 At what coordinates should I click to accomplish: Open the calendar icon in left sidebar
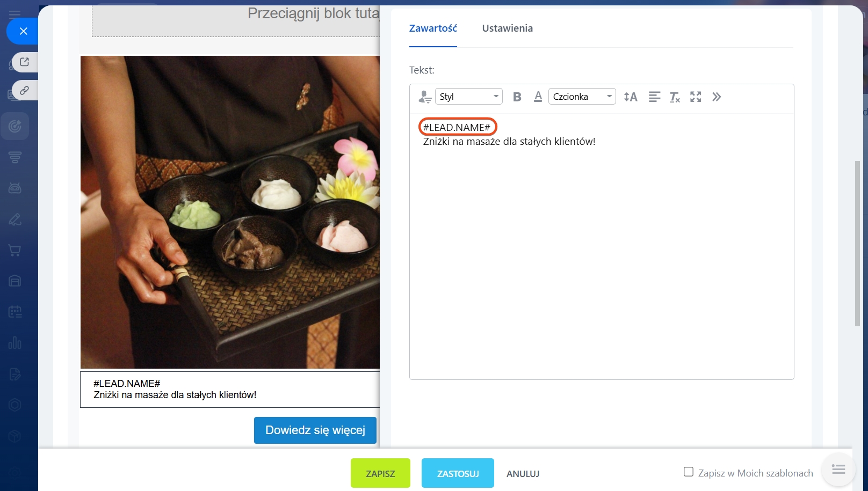[x=15, y=312]
